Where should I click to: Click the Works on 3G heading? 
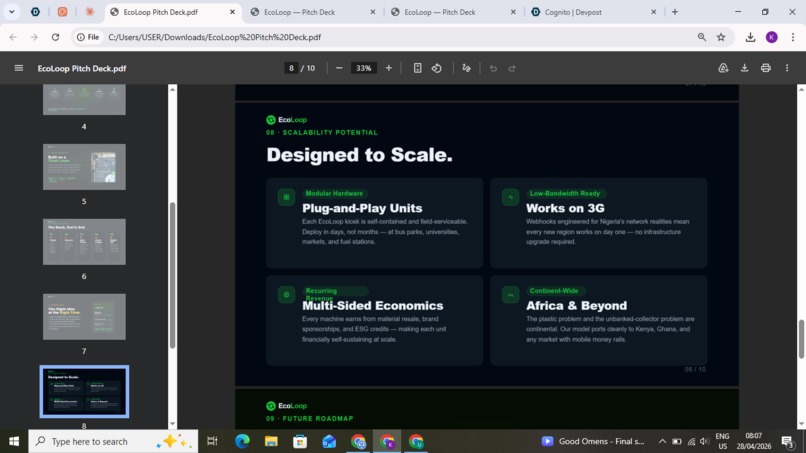point(565,208)
